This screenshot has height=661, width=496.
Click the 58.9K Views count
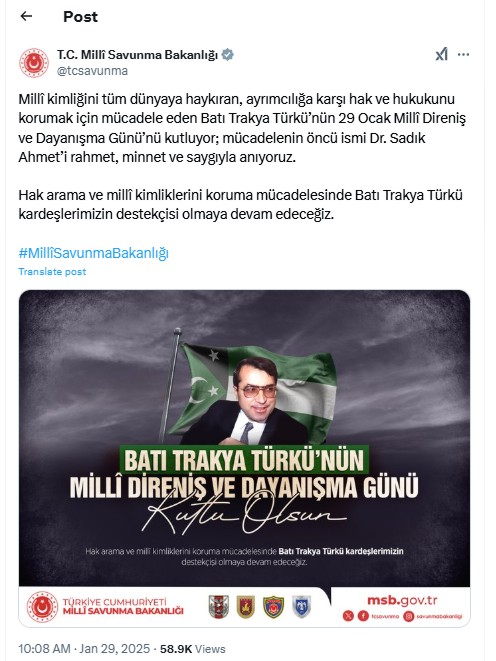coord(193,648)
